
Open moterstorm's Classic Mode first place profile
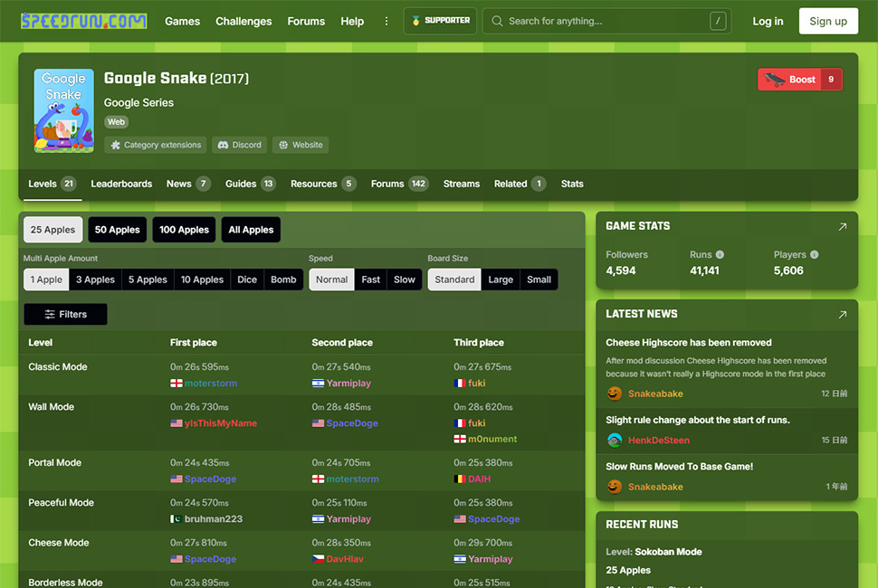211,384
